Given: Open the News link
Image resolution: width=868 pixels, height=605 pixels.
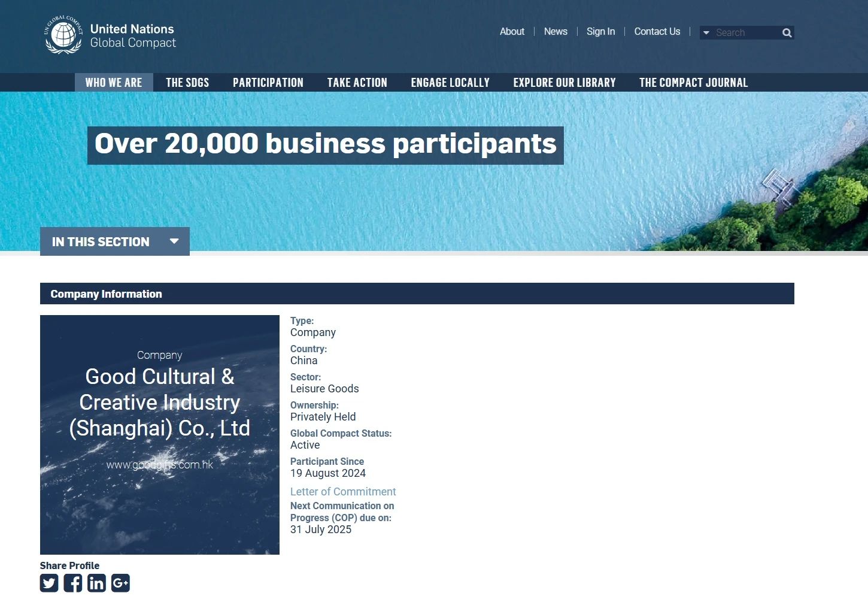Looking at the screenshot, I should [556, 32].
